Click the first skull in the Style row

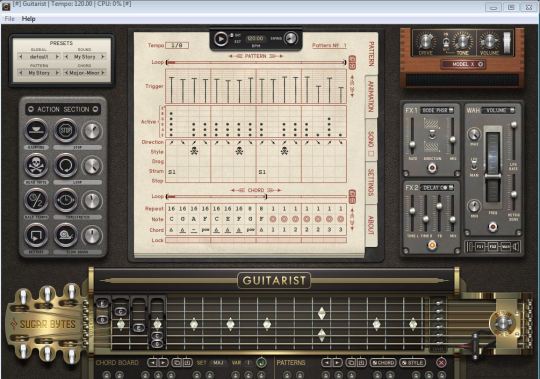tap(194, 151)
